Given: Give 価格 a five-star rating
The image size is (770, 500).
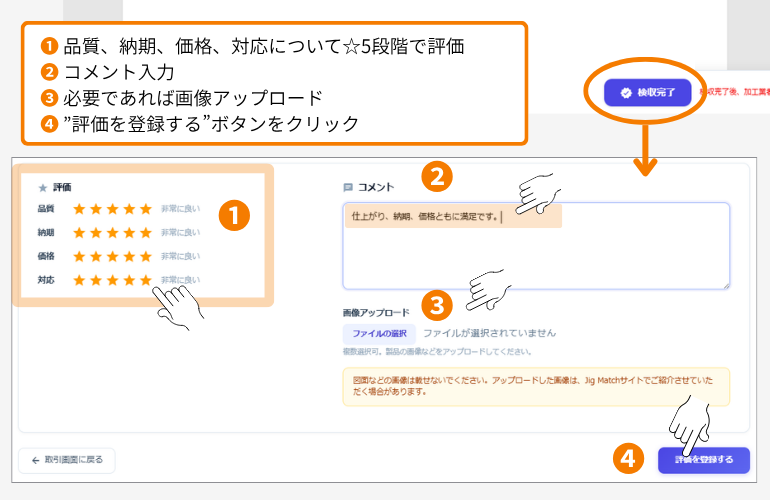Looking at the screenshot, I should [x=146, y=256].
